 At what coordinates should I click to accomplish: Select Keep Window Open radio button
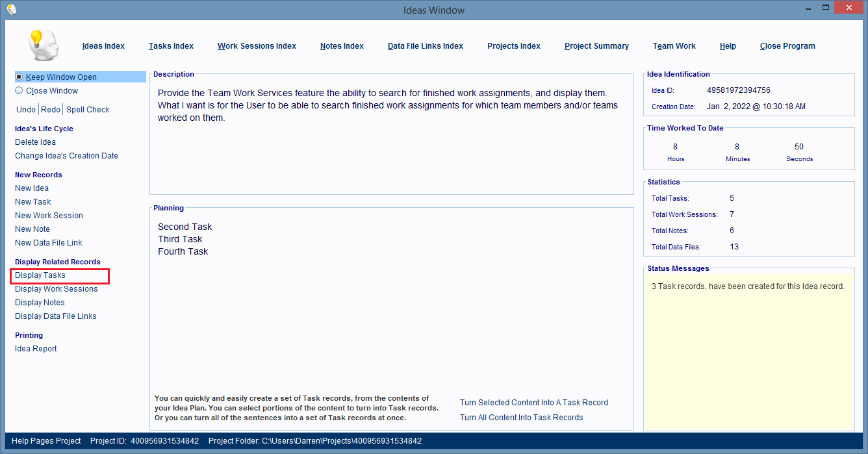point(19,77)
